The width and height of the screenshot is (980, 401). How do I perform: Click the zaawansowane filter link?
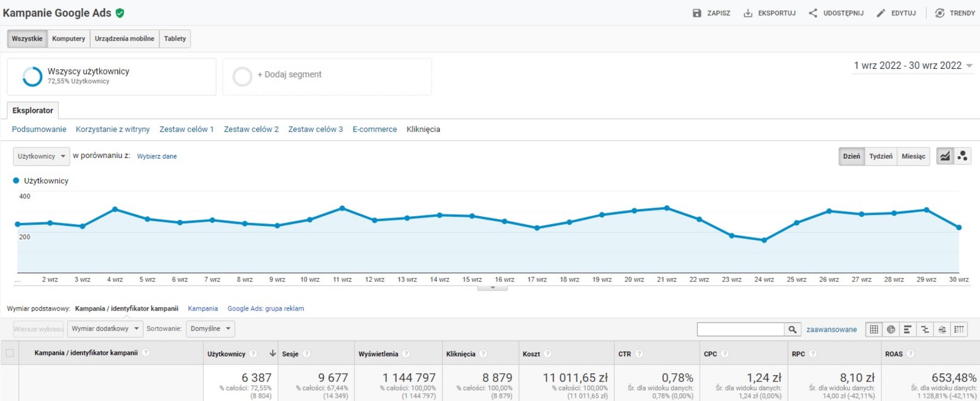click(831, 330)
